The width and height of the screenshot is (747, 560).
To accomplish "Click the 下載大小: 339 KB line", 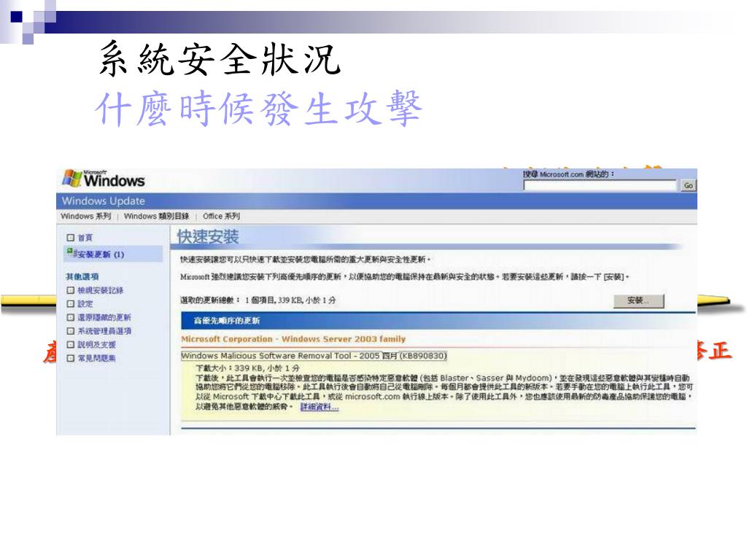I will pos(247,367).
